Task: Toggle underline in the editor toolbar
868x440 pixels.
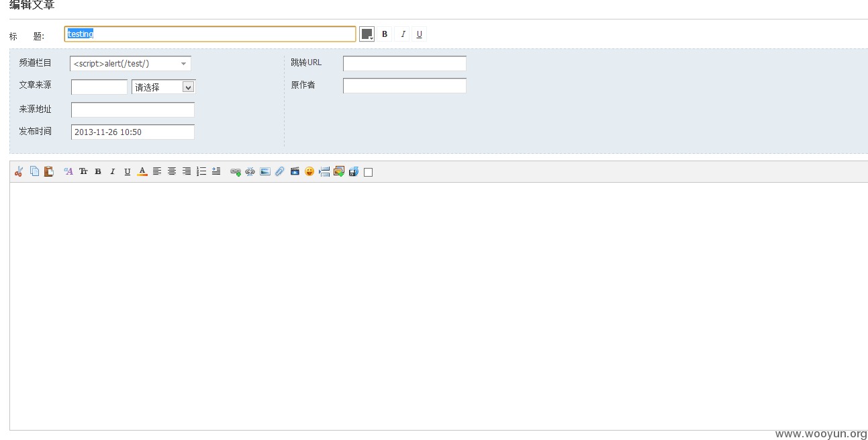Action: [128, 171]
